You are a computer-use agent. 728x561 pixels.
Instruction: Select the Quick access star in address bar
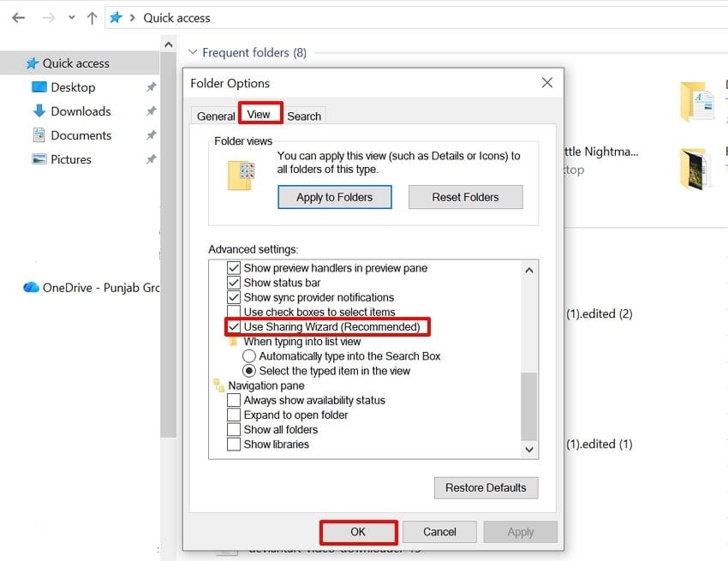coord(116,17)
